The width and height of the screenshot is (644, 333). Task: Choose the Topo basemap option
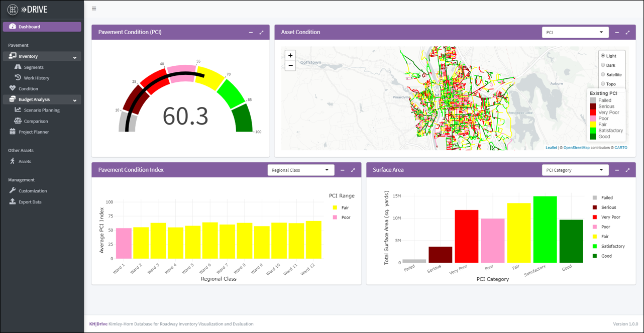click(603, 84)
